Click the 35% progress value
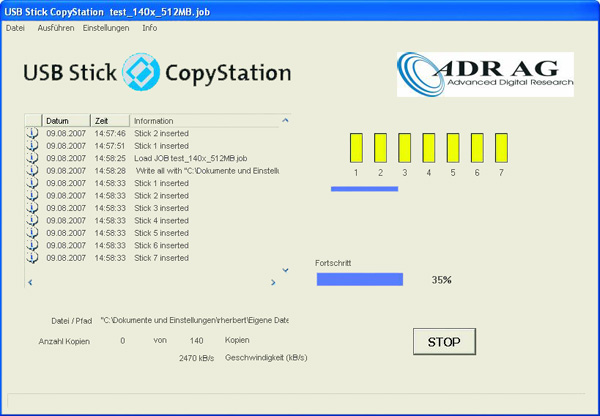Viewport: 600px width, 416px height. [x=442, y=280]
